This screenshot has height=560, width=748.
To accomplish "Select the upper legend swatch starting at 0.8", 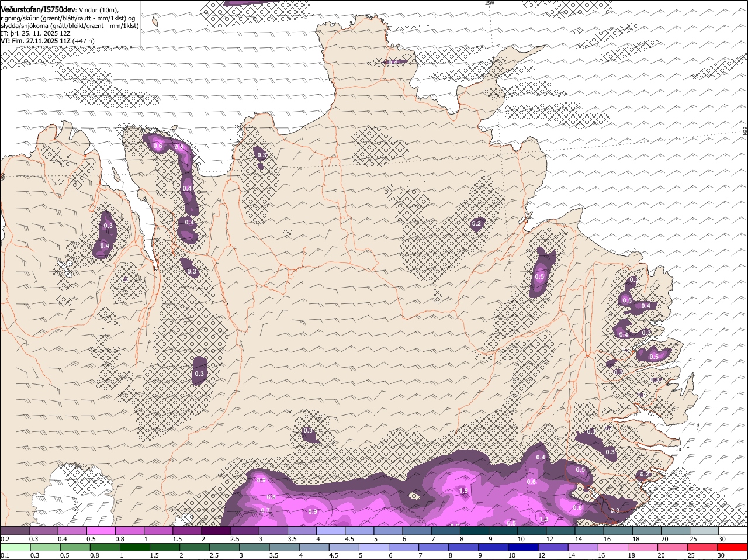I will pyautogui.click(x=129, y=531).
